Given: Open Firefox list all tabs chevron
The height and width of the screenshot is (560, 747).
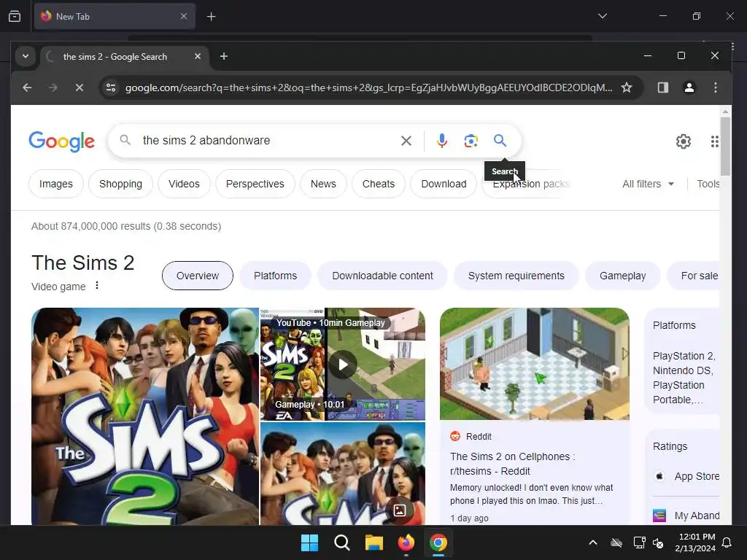Looking at the screenshot, I should [x=602, y=16].
